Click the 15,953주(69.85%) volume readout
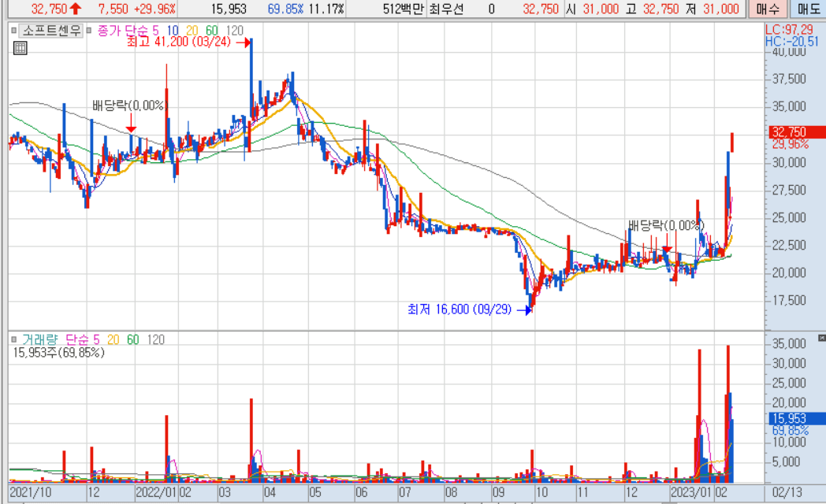 (x=58, y=353)
